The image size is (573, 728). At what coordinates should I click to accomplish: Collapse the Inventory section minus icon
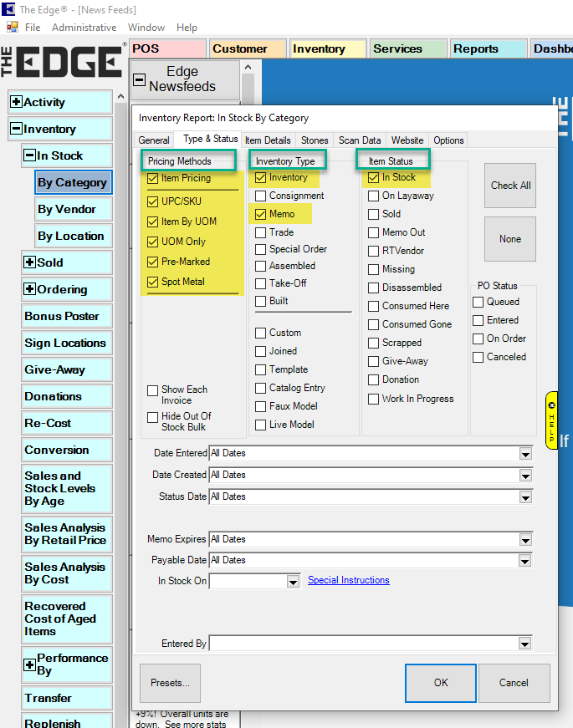(16, 129)
